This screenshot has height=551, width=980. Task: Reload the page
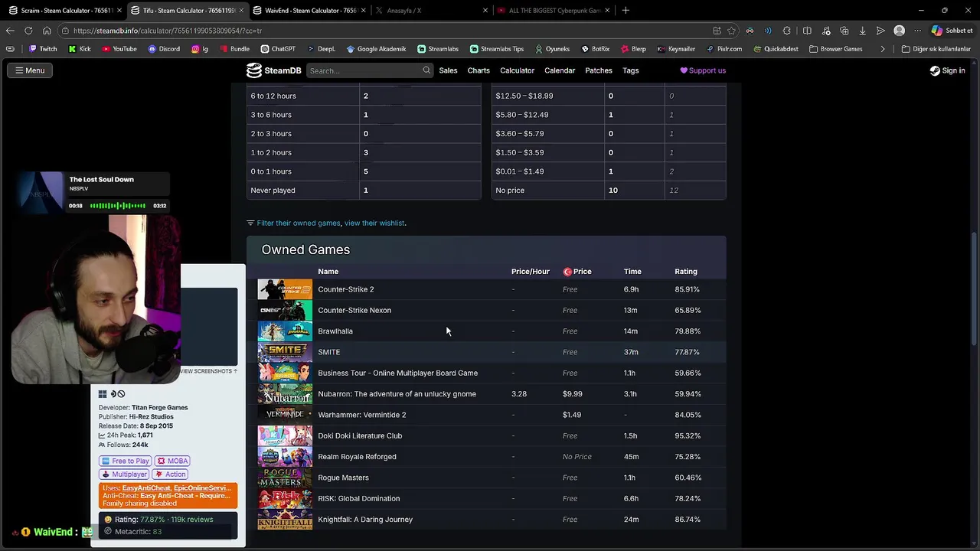coord(28,31)
